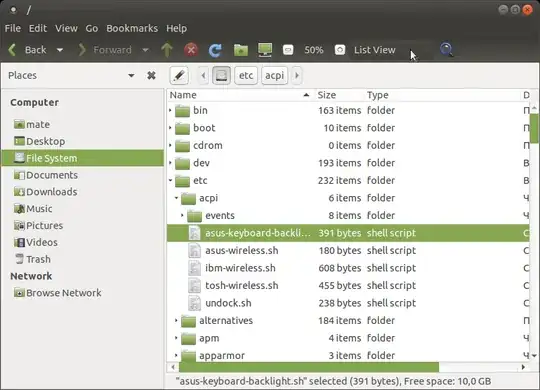Expand the boot folder
Image resolution: width=540 pixels, height=390 pixels.
point(170,128)
